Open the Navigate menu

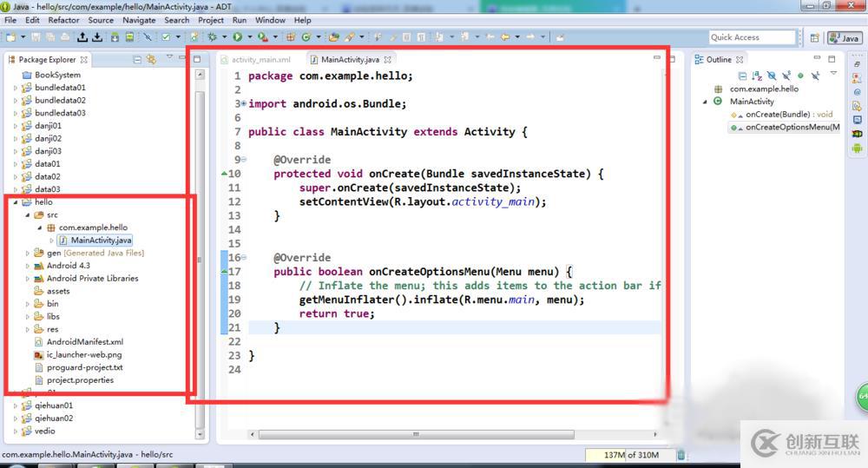[x=139, y=20]
